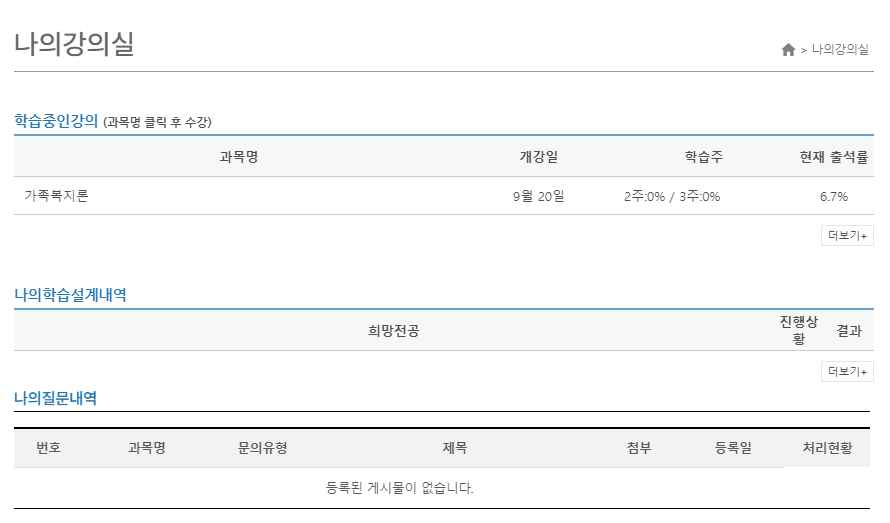Click the 학습주 column header

tap(704, 157)
